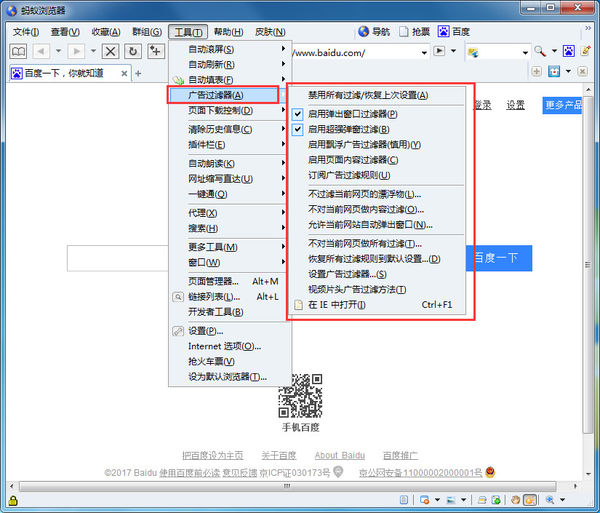This screenshot has height=513, width=600.
Task: Click the Back navigation arrow
Action: [x=41, y=51]
